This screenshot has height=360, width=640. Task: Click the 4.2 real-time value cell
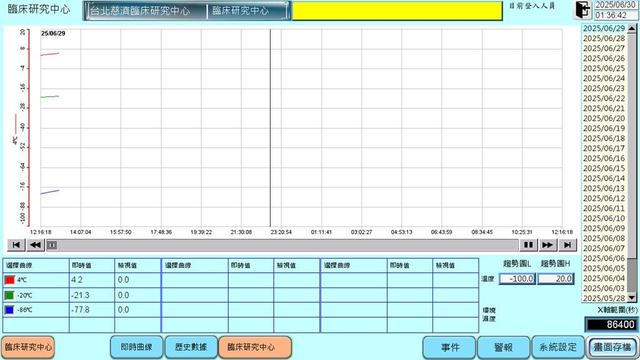click(92, 280)
